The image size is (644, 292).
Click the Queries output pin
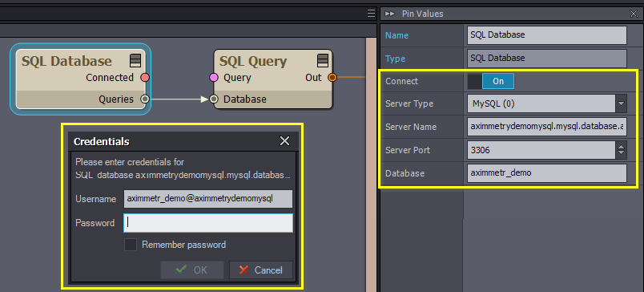pyautogui.click(x=144, y=99)
